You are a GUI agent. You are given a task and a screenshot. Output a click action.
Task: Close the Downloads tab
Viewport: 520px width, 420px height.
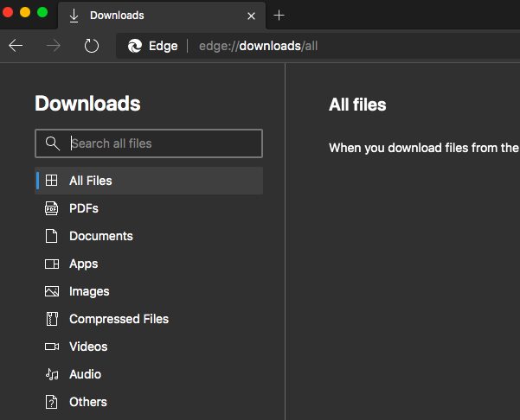coord(252,16)
